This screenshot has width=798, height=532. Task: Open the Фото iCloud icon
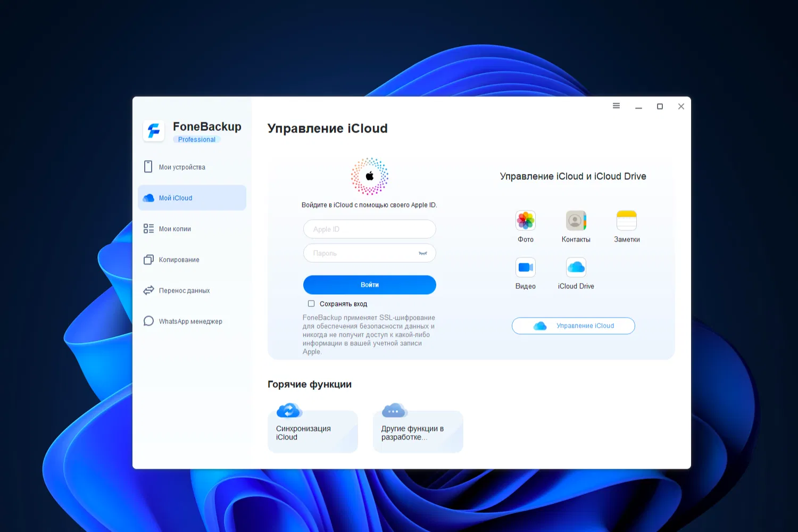(x=526, y=220)
